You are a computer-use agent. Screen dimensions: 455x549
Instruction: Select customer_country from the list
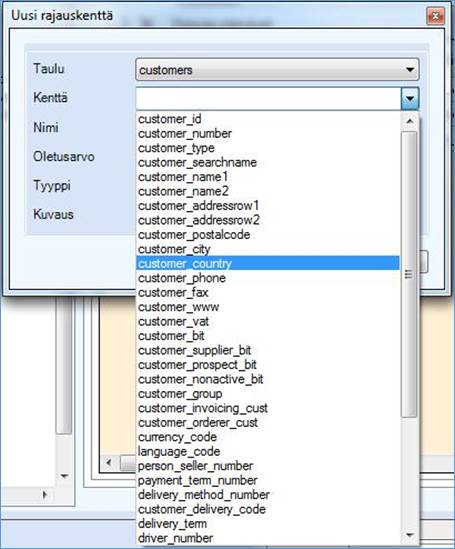(x=268, y=263)
